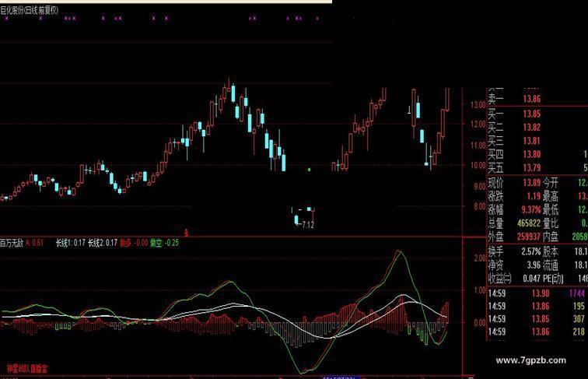The width and height of the screenshot is (588, 379).
Task: Click the green dot marker on price chart
Action: pos(309,170)
